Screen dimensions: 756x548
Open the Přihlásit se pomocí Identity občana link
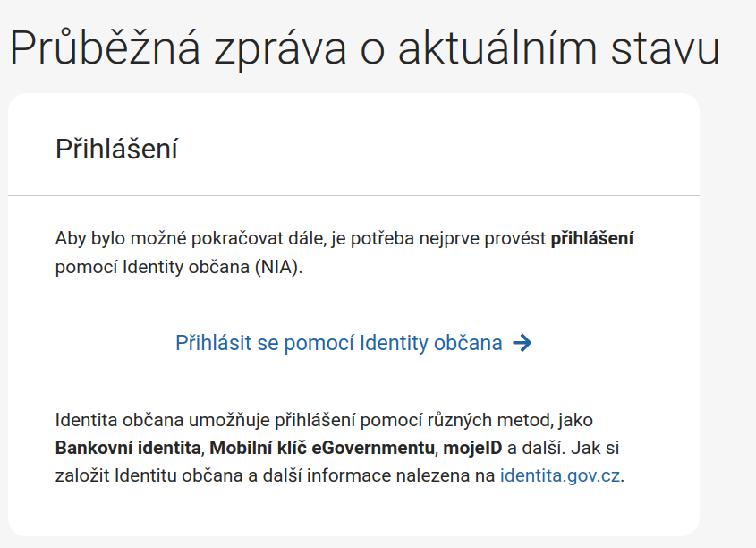[353, 344]
